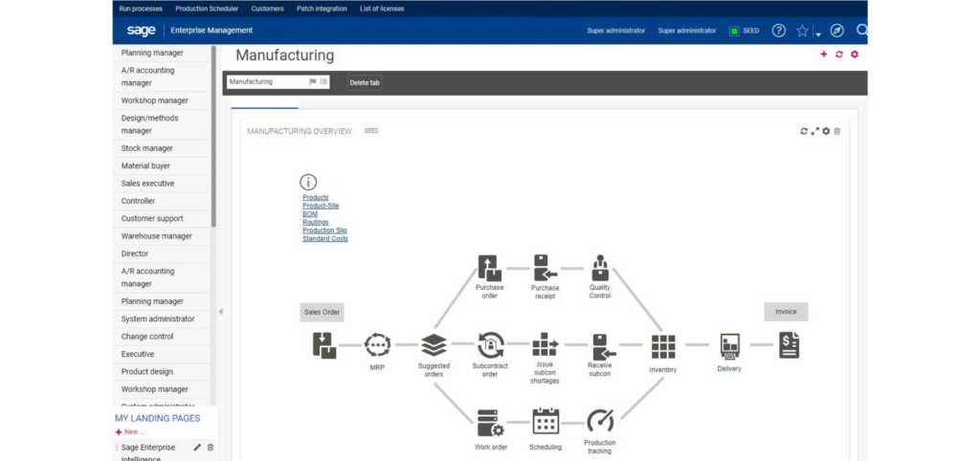Open the Purchase order icon
The image size is (980, 461).
point(489,268)
